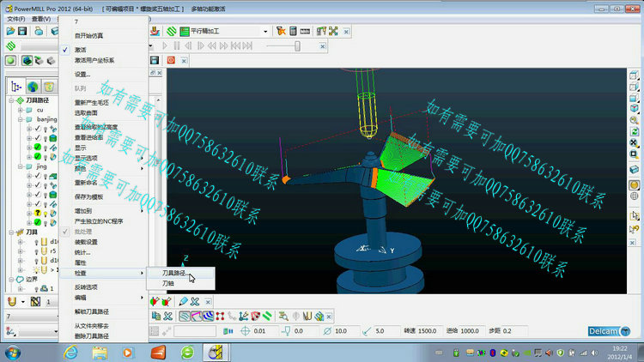
Task: Click the pencil edit toolpath icon
Action: (183, 302)
